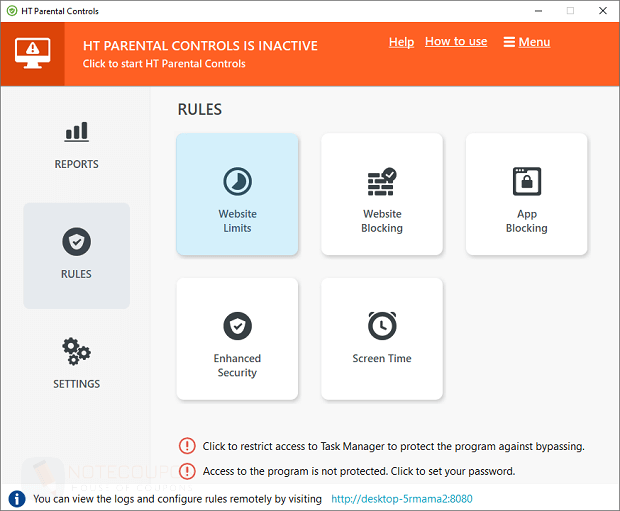The height and width of the screenshot is (511, 620).
Task: Expand the hamburger Menu
Action: coord(526,42)
